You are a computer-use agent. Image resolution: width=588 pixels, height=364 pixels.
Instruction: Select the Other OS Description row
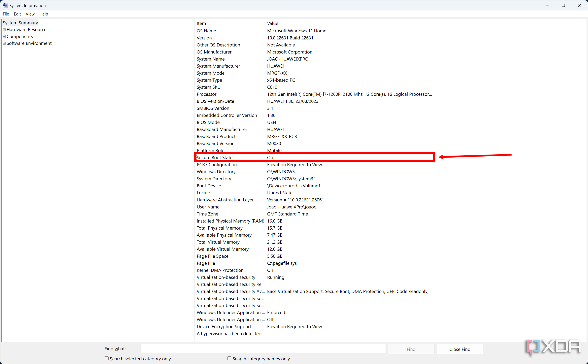[314, 45]
